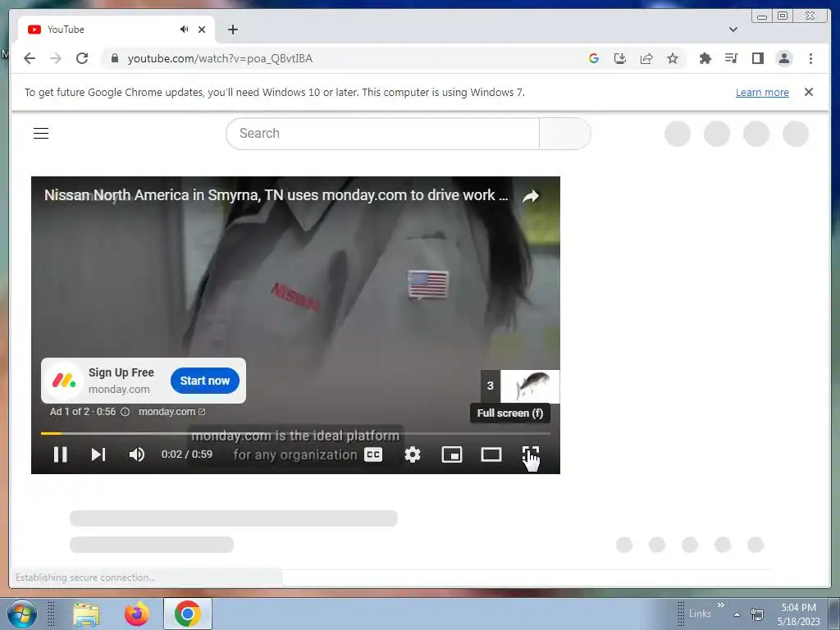The image size is (840, 630).
Task: Open monday.com logo in ad card
Action: coord(64,381)
